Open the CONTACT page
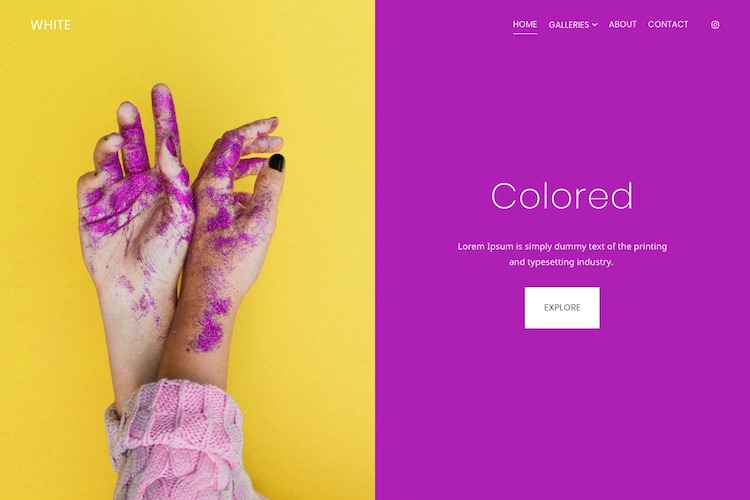This screenshot has height=500, width=750. pyautogui.click(x=668, y=24)
